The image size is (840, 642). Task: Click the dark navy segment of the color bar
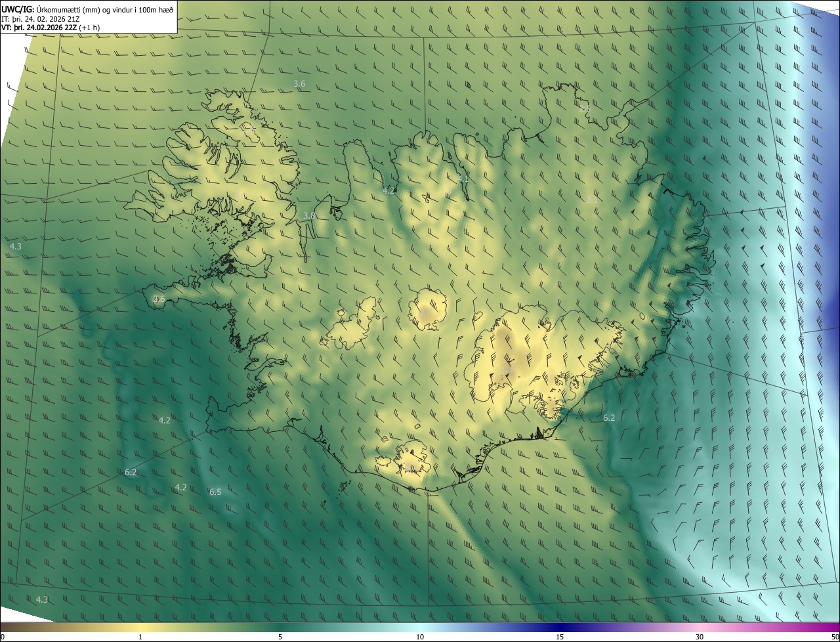coord(560,627)
